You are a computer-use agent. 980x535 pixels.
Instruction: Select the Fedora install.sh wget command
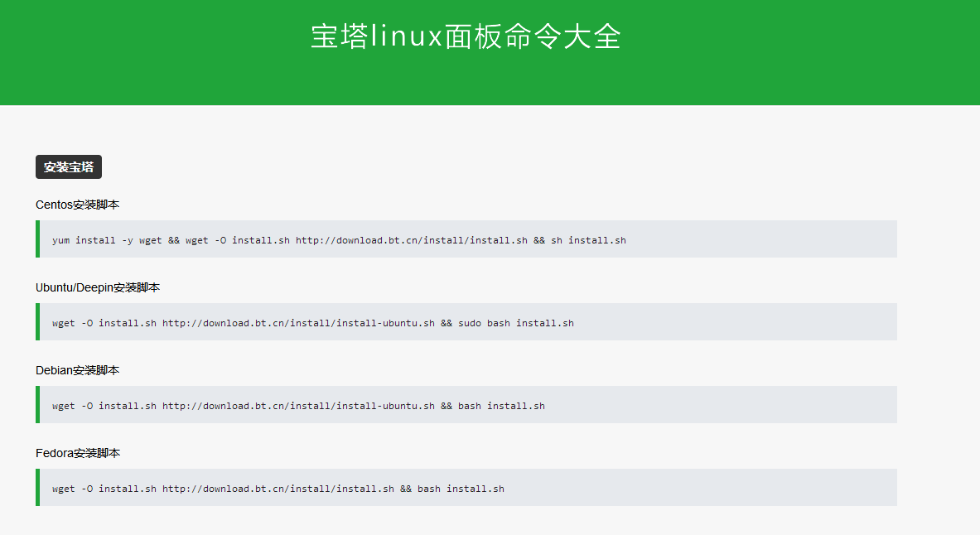(466, 488)
